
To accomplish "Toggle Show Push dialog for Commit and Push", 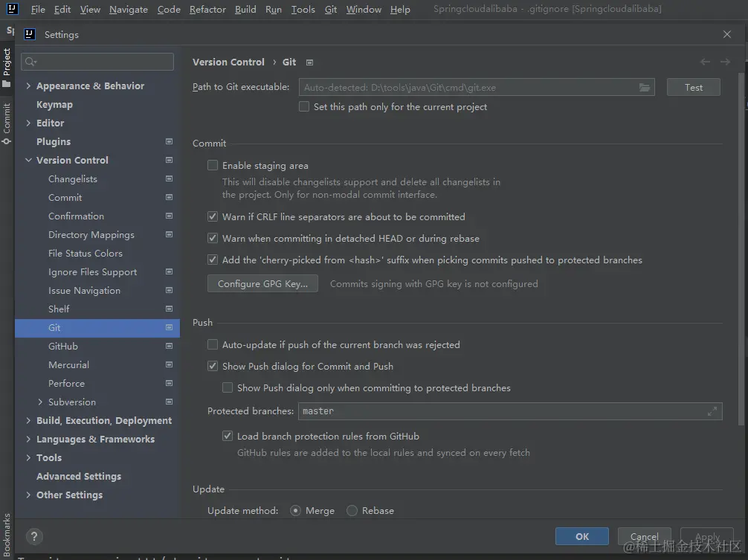I will click(x=213, y=367).
